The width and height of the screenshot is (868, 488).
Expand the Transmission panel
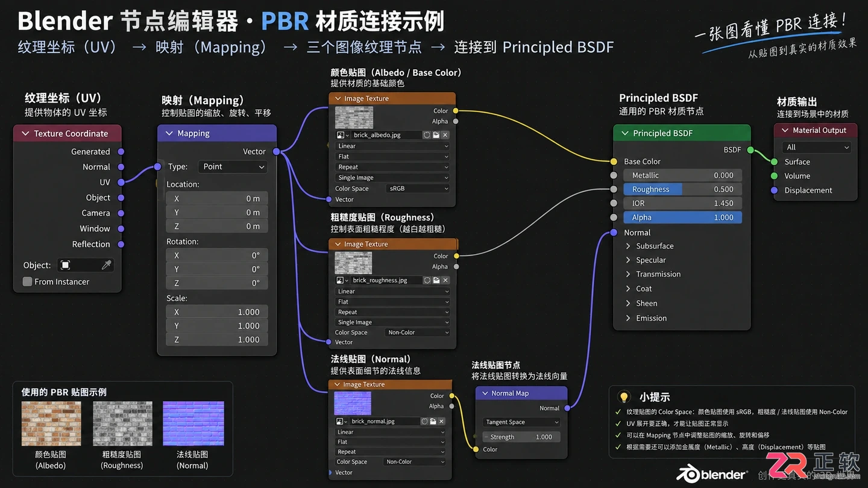[628, 274]
